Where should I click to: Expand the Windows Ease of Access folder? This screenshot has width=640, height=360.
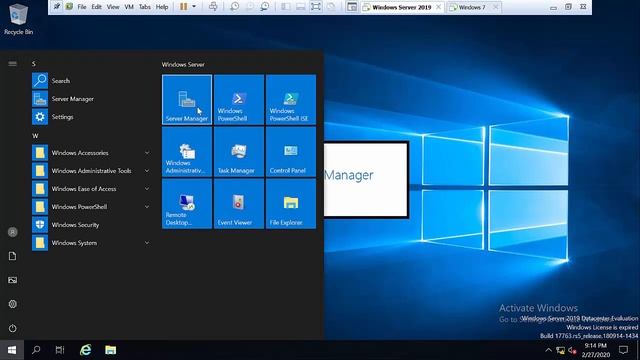[x=91, y=189]
